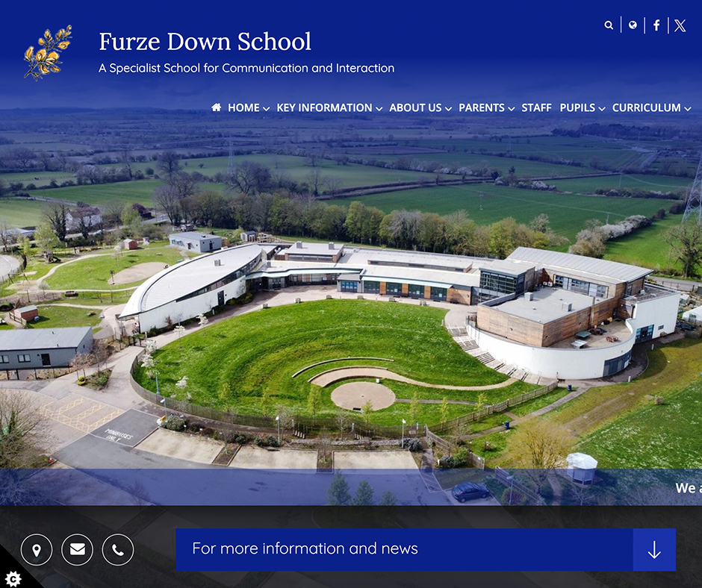The image size is (702, 588).
Task: Click the map location pin icon
Action: [x=37, y=550]
